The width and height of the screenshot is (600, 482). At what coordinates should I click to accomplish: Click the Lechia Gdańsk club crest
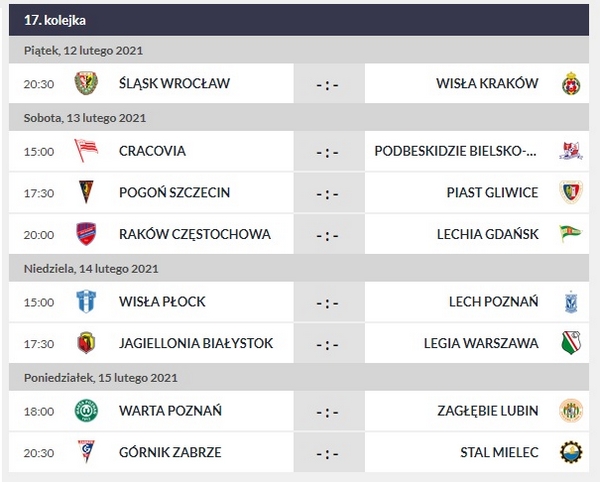(x=571, y=234)
